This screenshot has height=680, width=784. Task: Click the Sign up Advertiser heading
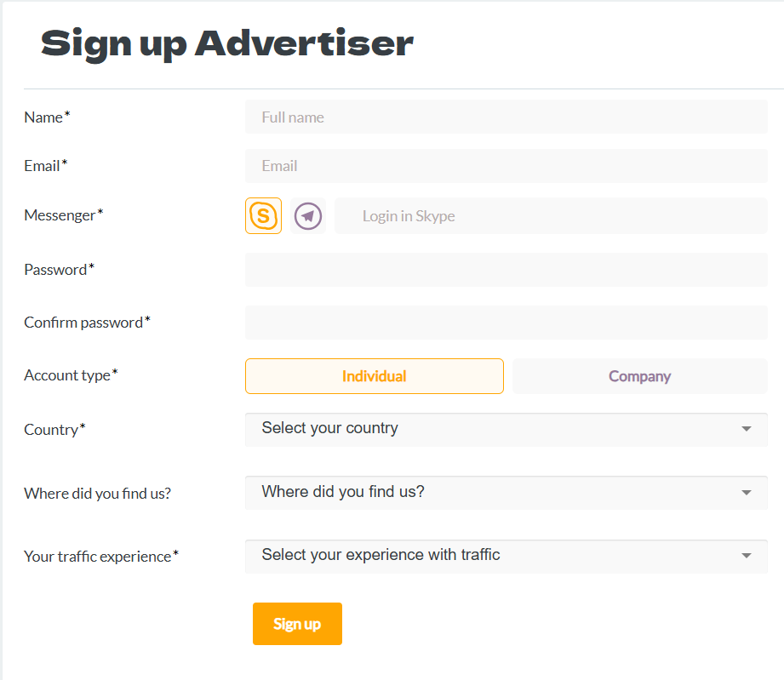tap(227, 44)
